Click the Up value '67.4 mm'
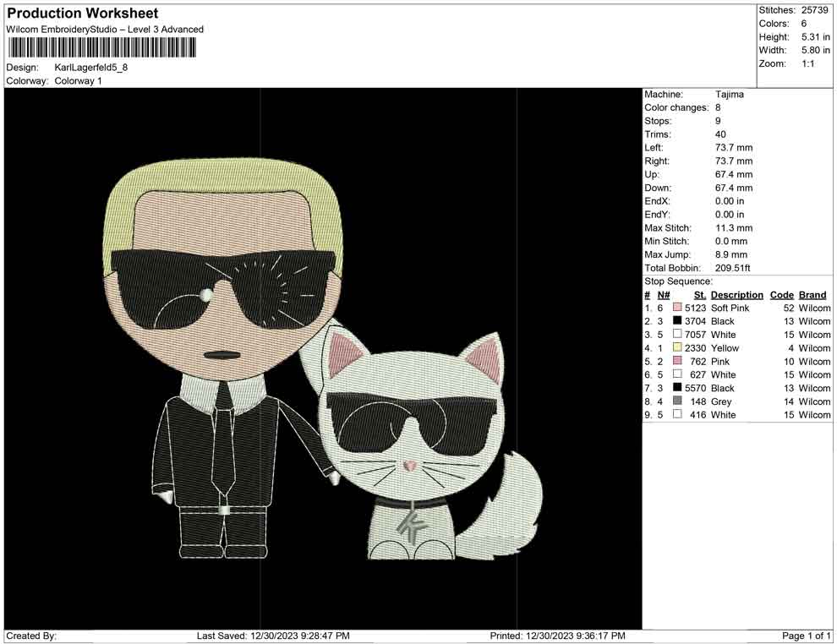The height and width of the screenshot is (644, 837). tap(734, 174)
